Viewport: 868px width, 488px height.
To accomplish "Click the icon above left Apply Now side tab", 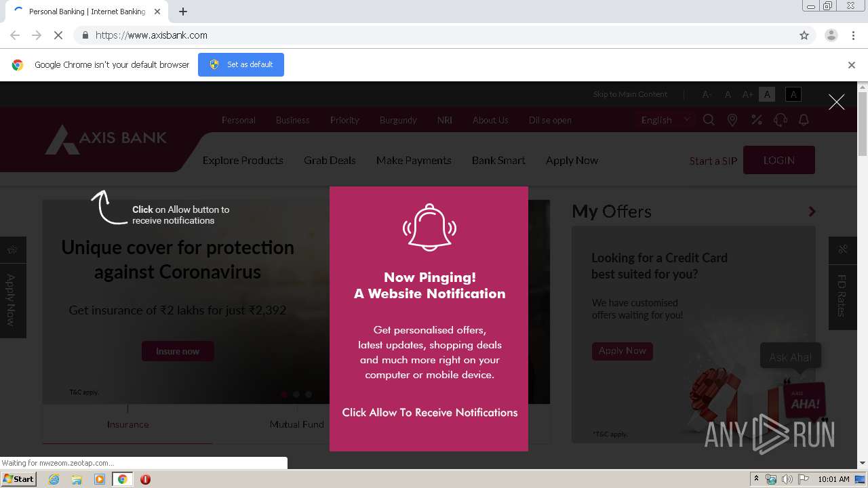I will [x=12, y=250].
